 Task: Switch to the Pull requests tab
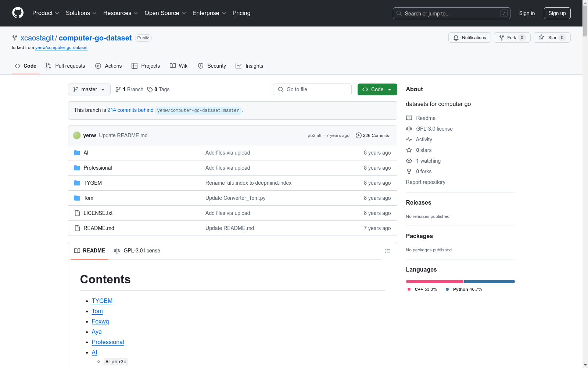65,66
